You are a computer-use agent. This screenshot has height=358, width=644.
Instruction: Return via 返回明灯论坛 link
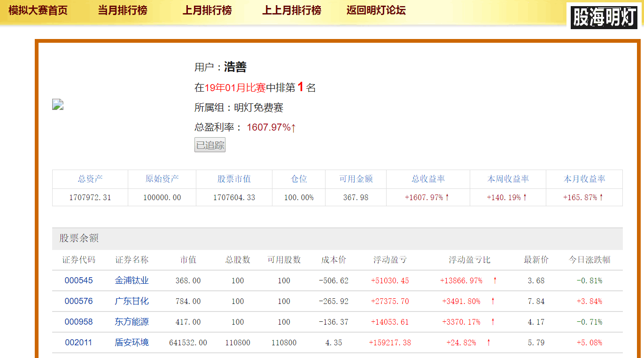coord(376,10)
